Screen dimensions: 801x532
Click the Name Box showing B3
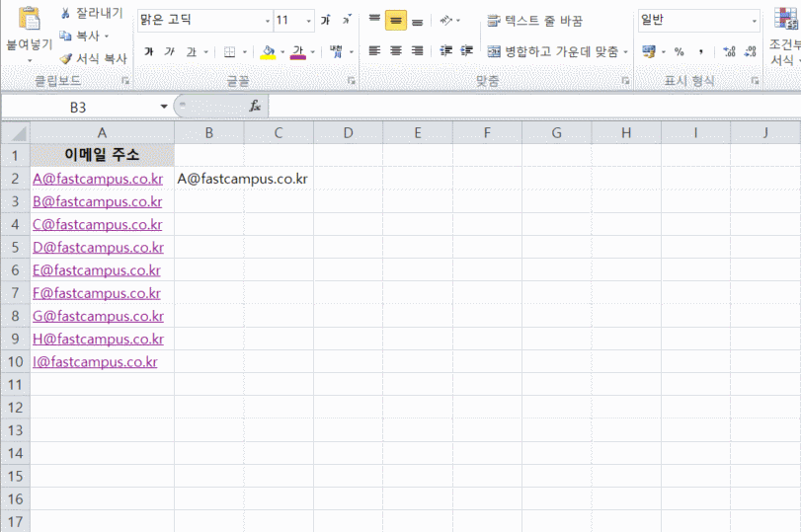pos(78,108)
